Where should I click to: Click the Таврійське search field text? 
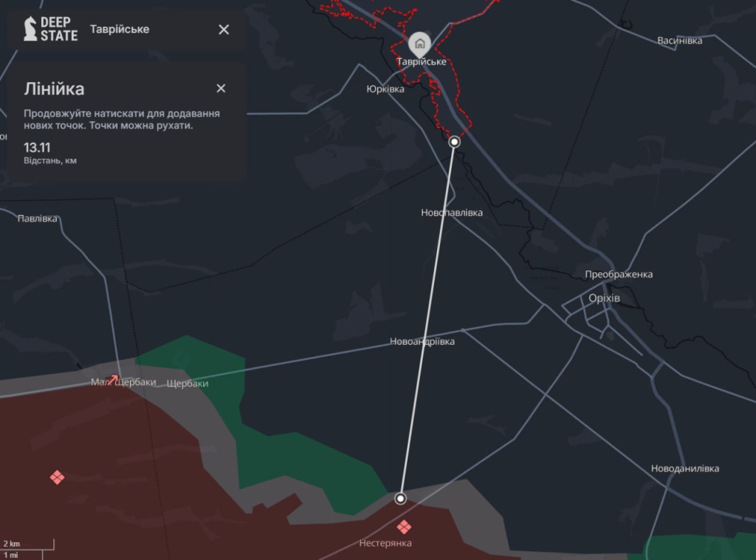(x=120, y=30)
